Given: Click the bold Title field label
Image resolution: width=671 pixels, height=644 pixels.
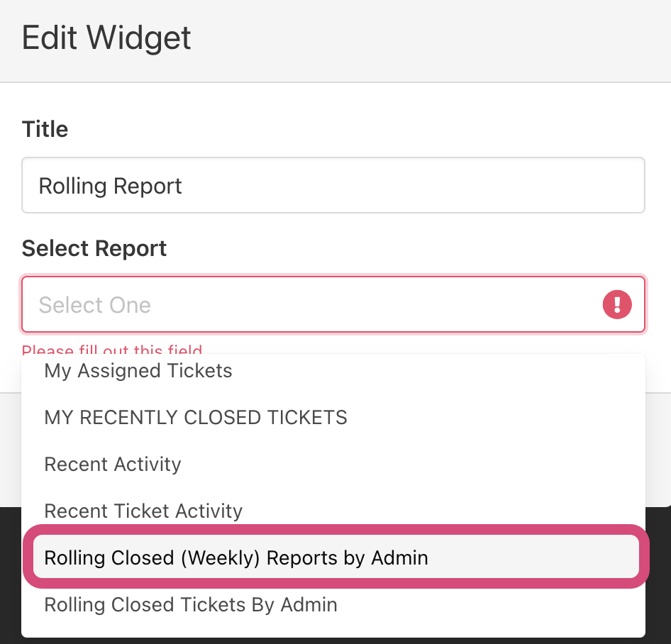Looking at the screenshot, I should click(45, 129).
